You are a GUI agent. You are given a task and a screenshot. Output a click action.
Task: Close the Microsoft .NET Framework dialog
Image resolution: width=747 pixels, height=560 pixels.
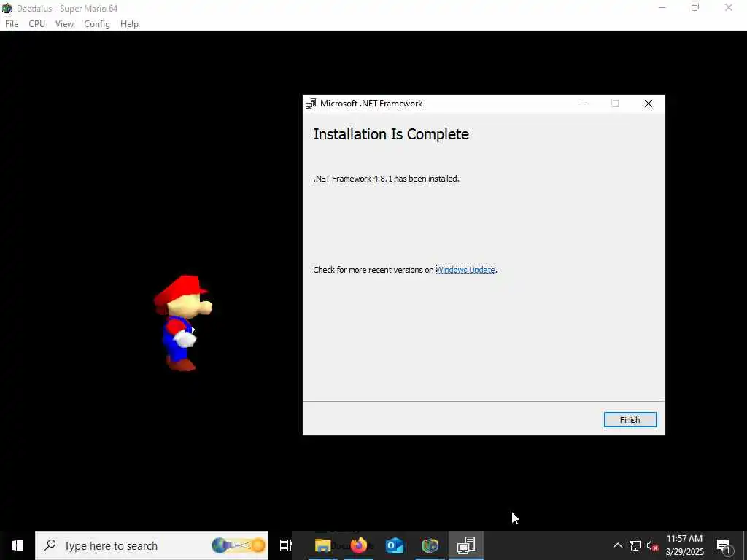[648, 104]
